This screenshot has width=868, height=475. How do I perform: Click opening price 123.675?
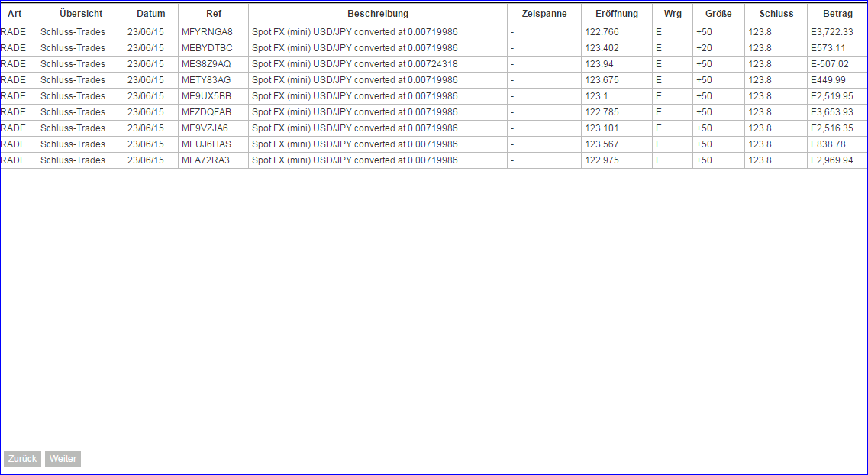click(x=602, y=80)
